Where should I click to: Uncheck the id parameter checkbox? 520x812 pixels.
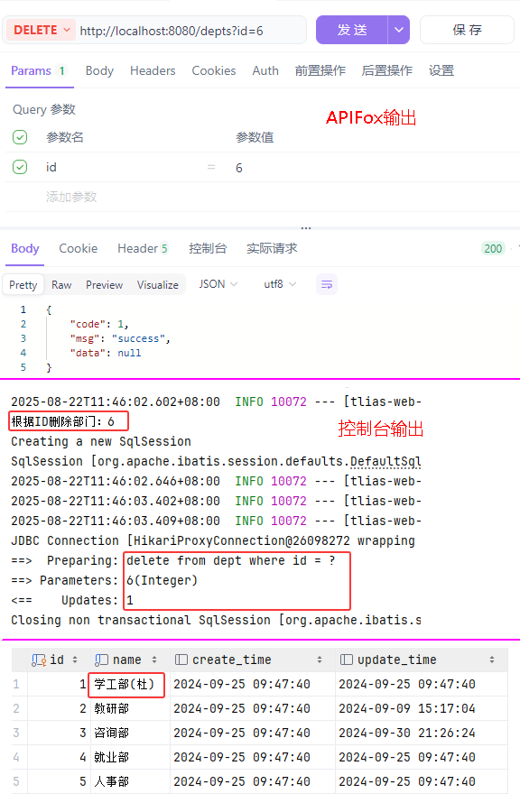pos(20,167)
